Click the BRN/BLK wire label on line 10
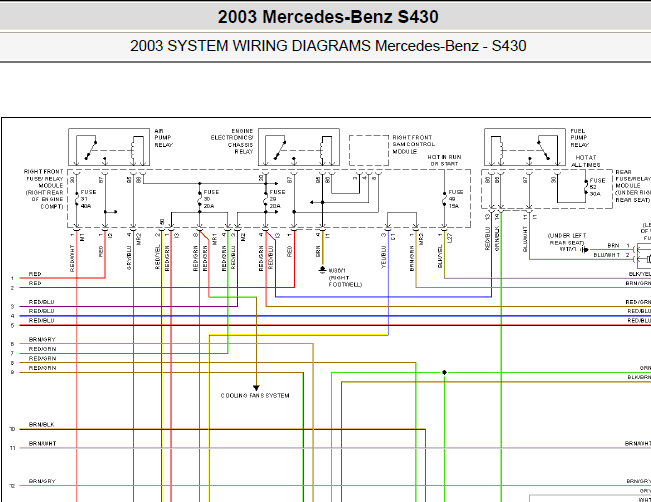 tap(42, 424)
